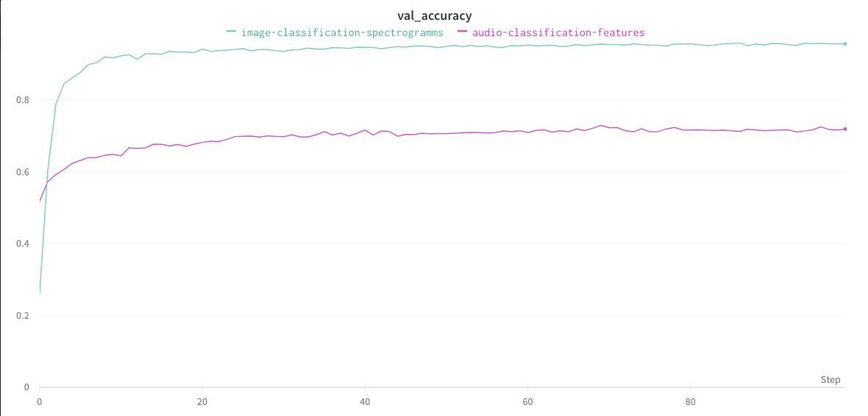
Task: Click the magenta legend swatch for audio-classification-features
Action: pos(462,32)
